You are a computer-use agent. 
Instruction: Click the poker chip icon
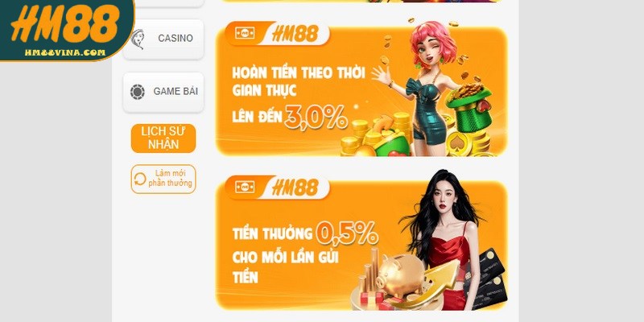[137, 92]
